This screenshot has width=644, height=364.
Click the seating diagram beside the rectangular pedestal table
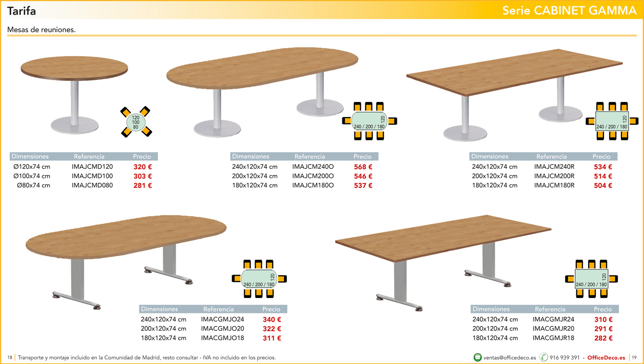click(x=612, y=121)
